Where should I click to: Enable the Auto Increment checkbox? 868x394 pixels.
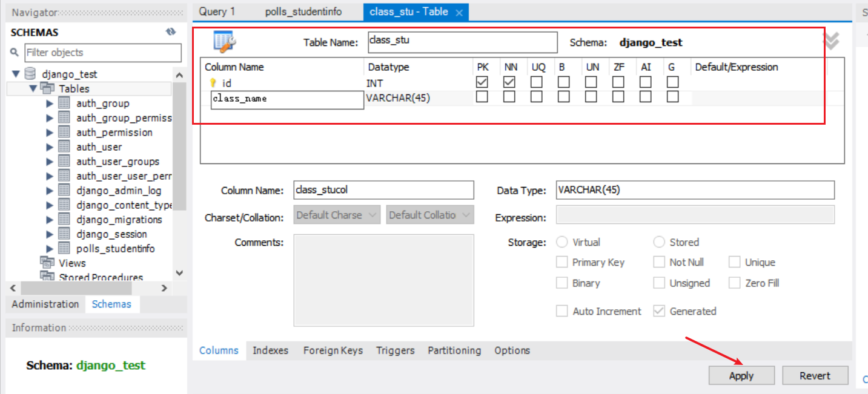pos(562,311)
